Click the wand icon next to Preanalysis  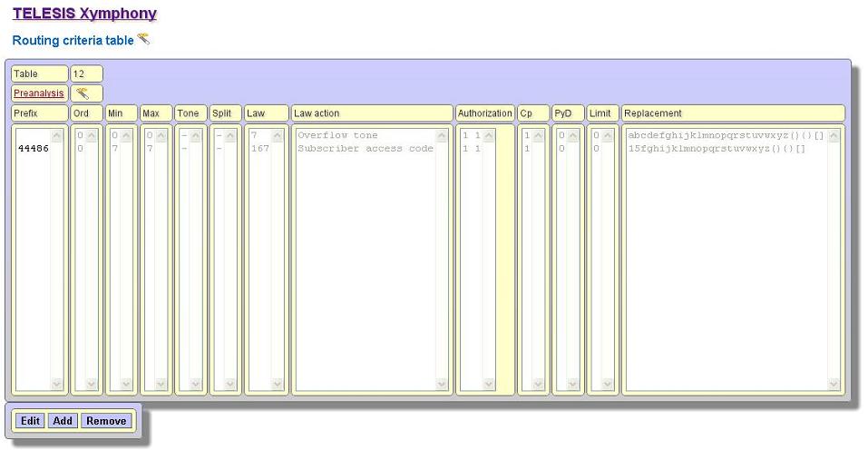83,93
